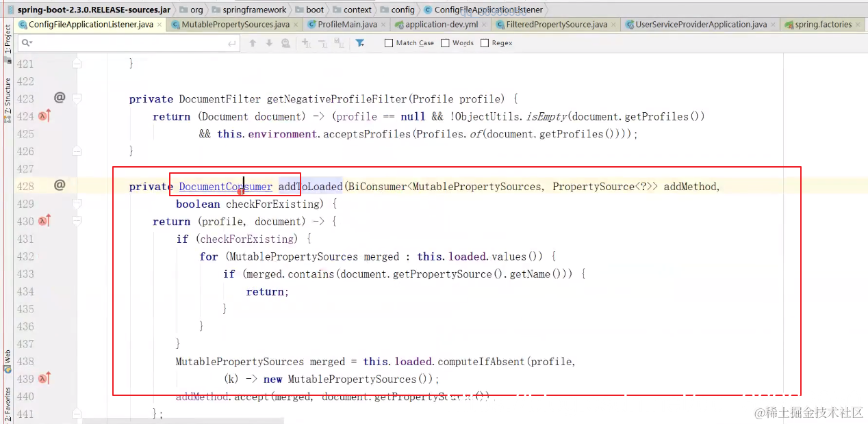Click the context breadcrumb folder
Image resolution: width=868 pixels, height=424 pixels.
(352, 10)
